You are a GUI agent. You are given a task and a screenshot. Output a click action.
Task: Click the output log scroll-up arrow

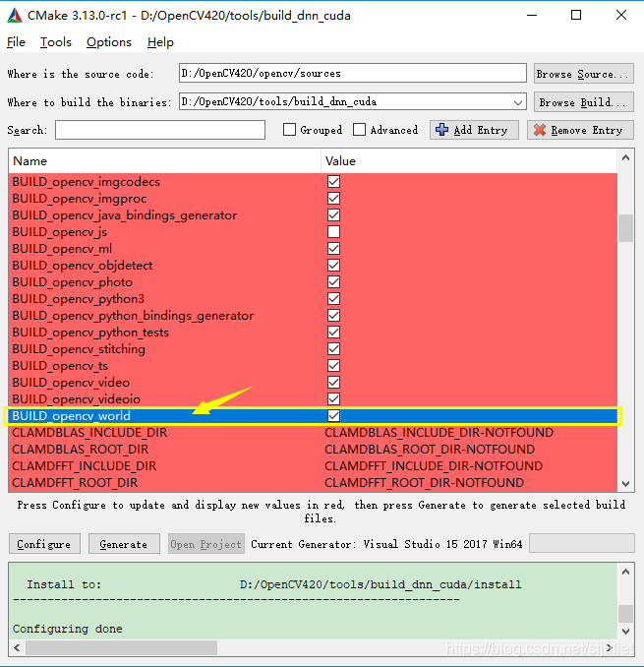click(x=625, y=572)
